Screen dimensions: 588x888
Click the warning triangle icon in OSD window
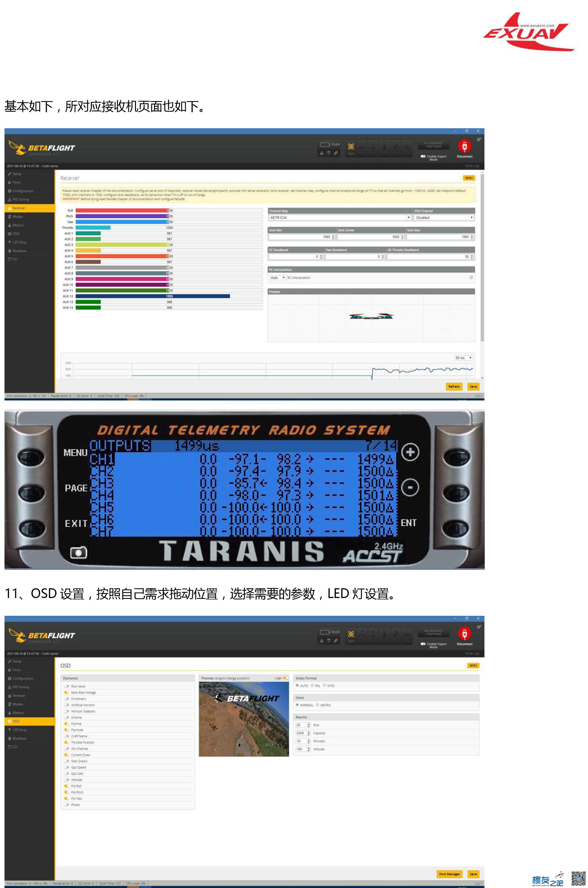tap(322, 641)
